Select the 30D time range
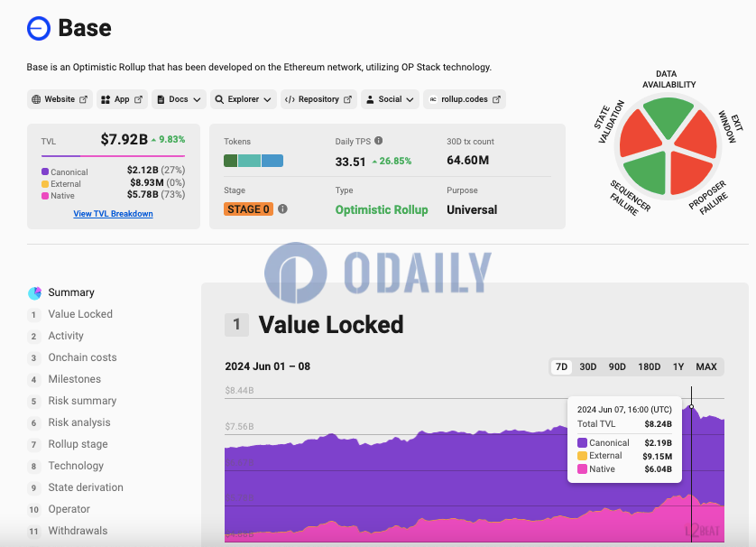The image size is (756, 547). (x=587, y=366)
